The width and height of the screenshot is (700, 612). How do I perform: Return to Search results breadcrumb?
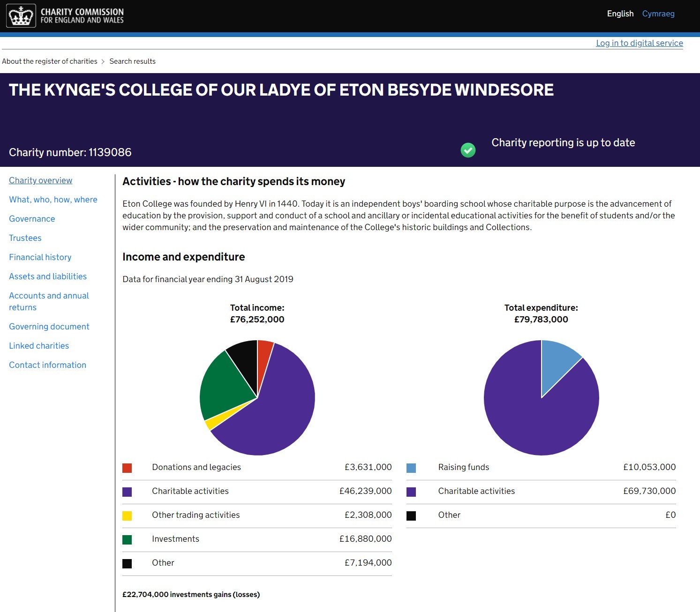coord(132,61)
